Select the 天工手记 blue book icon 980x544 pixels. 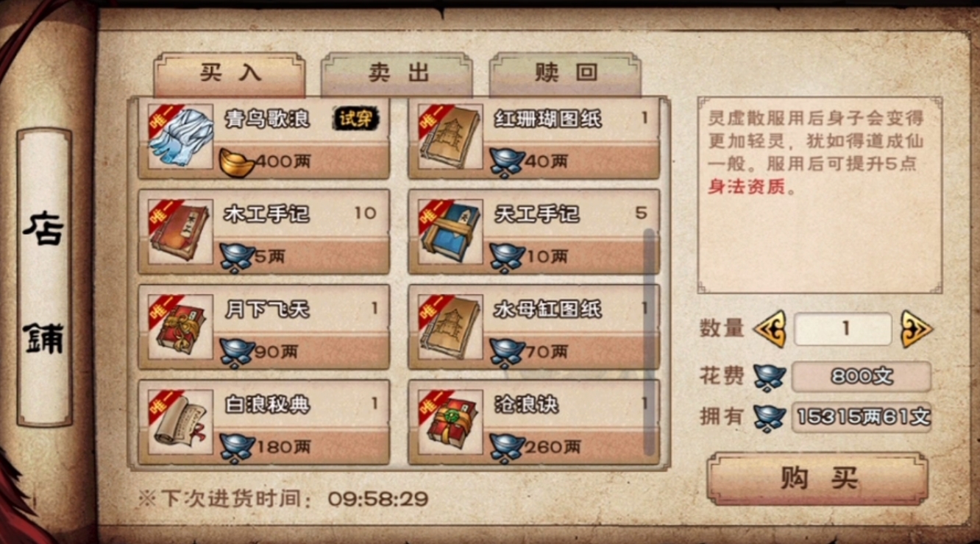[x=450, y=231]
